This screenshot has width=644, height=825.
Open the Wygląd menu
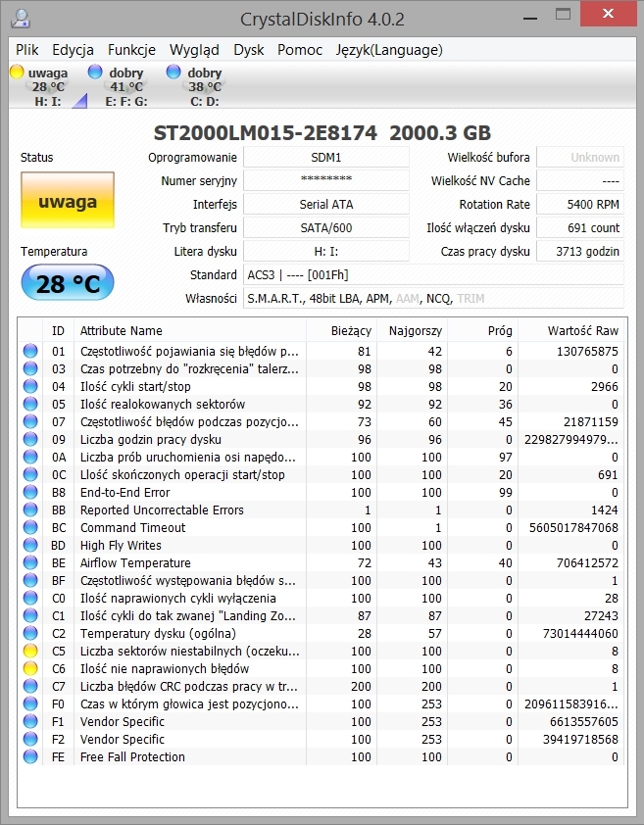click(x=194, y=50)
